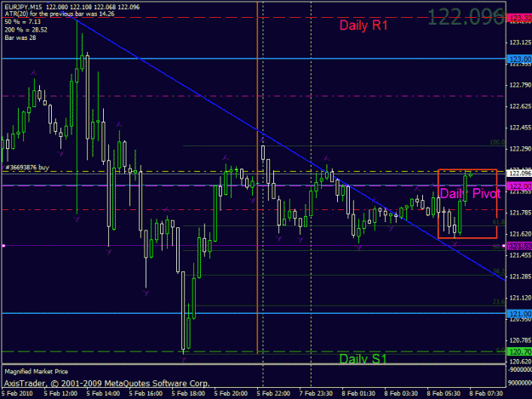
Task: Click the 121.455 price scale value
Action: tap(520, 255)
